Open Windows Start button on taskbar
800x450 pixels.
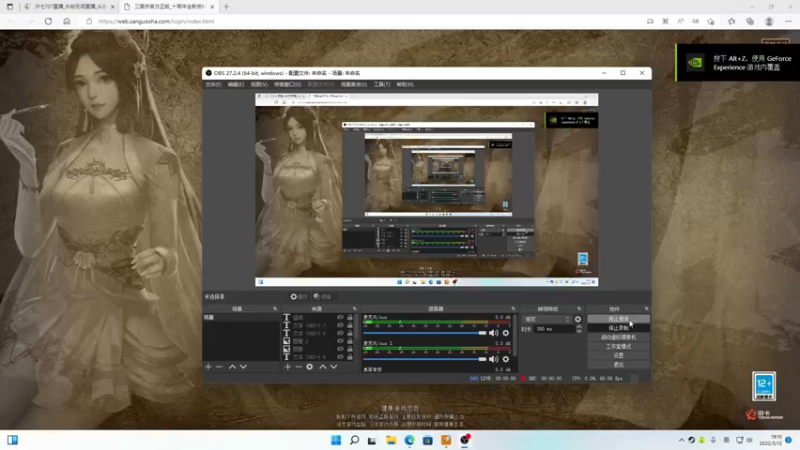pos(336,440)
